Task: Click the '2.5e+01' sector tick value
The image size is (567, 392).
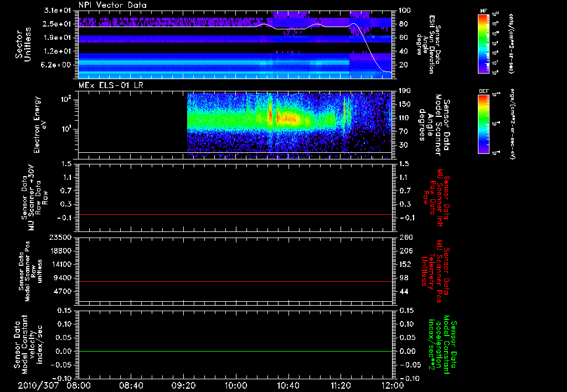Action: [x=58, y=24]
